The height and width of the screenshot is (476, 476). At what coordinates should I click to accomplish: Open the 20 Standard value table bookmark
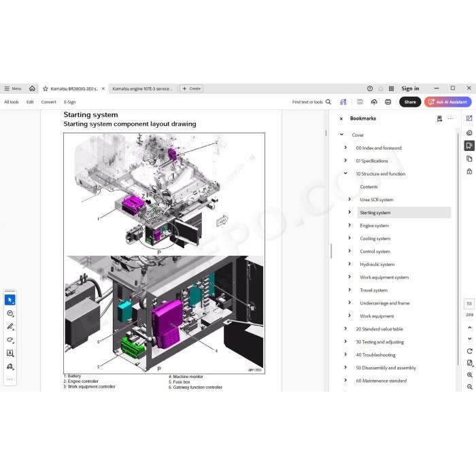tap(379, 328)
